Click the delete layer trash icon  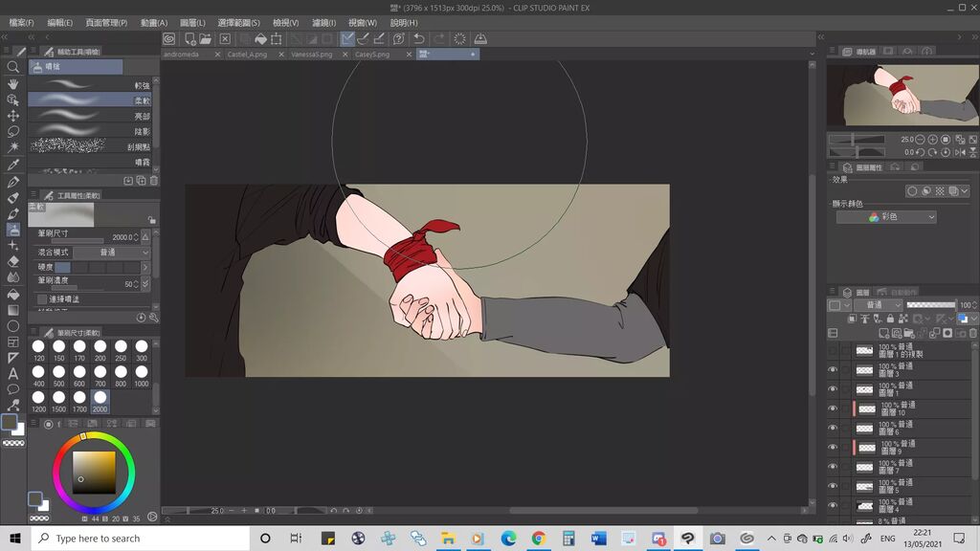(x=972, y=333)
